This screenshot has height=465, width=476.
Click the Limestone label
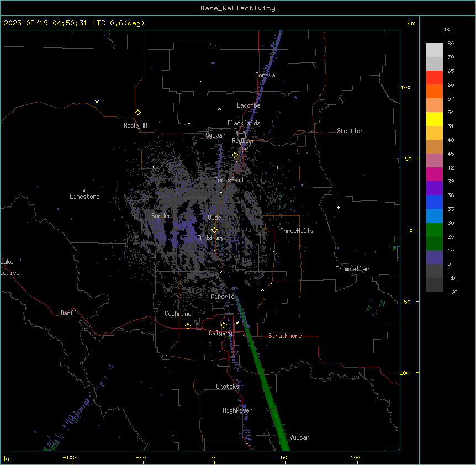tap(84, 197)
